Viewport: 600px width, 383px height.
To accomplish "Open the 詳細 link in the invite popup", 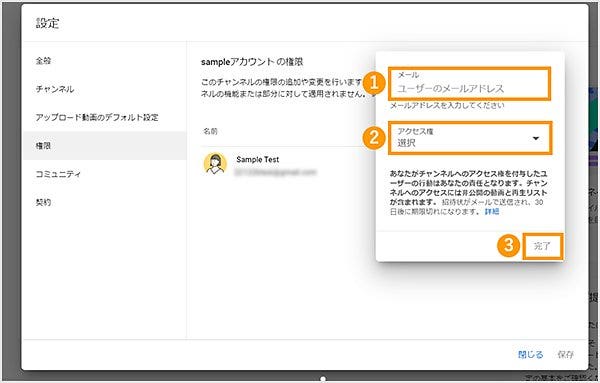I will coord(492,212).
